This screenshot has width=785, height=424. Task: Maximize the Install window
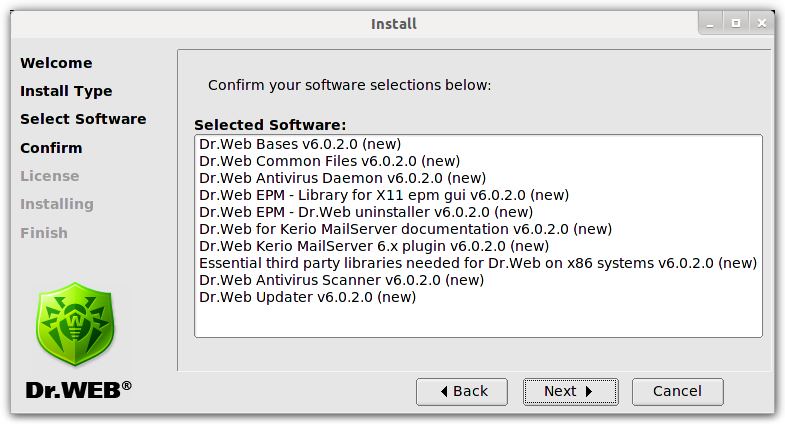736,24
